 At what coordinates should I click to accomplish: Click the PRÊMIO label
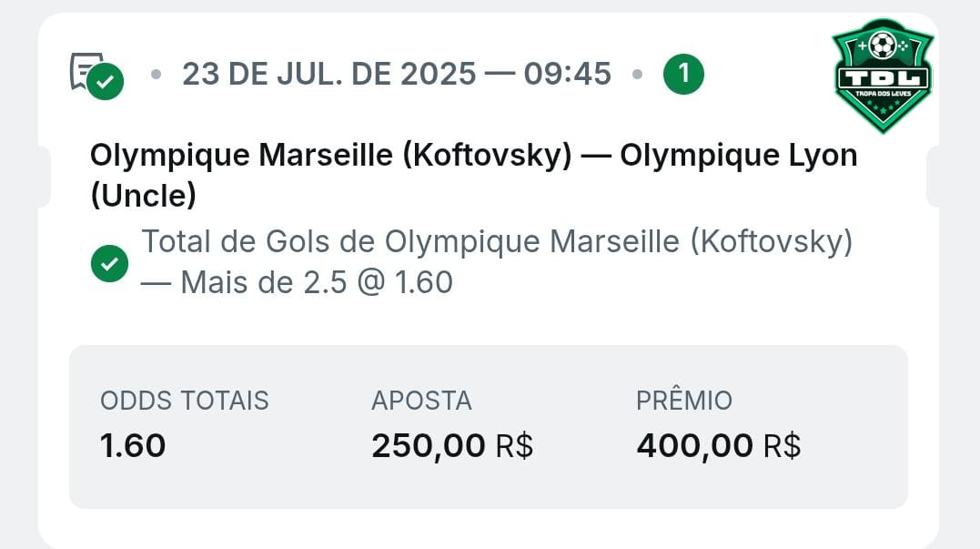click(684, 401)
